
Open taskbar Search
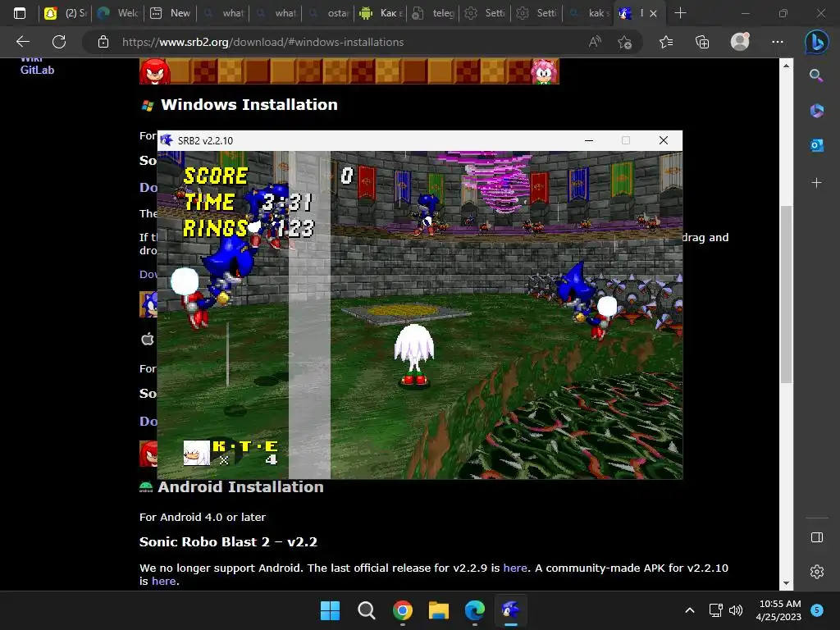pyautogui.click(x=367, y=610)
